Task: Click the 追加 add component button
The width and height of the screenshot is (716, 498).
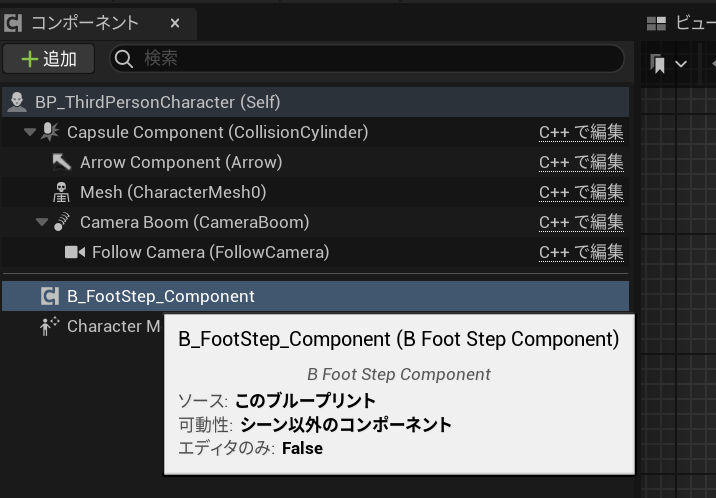Action: click(x=49, y=59)
